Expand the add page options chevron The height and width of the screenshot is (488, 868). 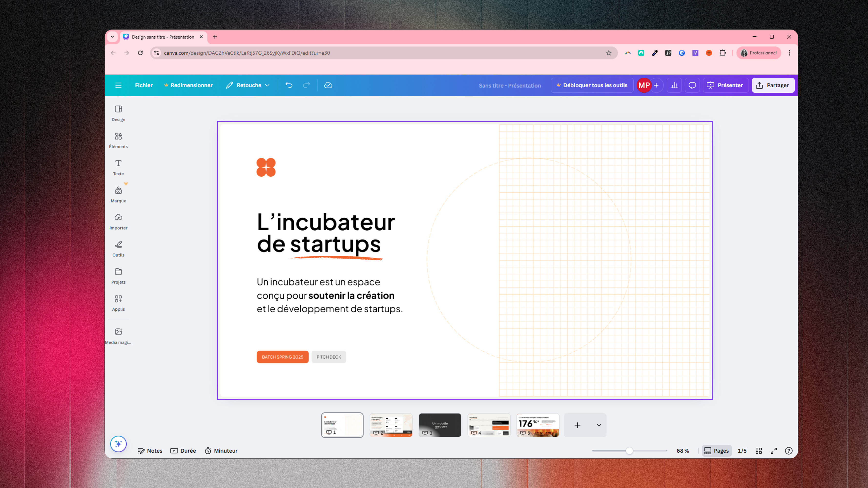(599, 425)
